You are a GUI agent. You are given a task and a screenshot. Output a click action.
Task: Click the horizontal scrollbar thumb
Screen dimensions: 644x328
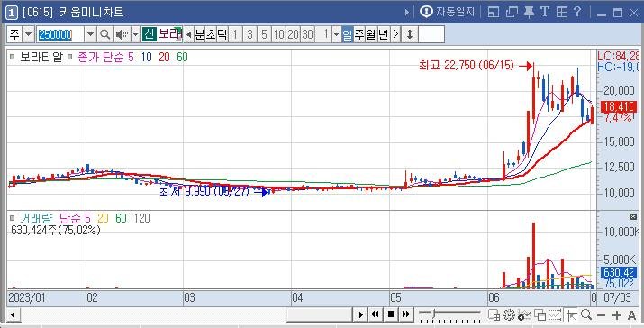point(319,314)
